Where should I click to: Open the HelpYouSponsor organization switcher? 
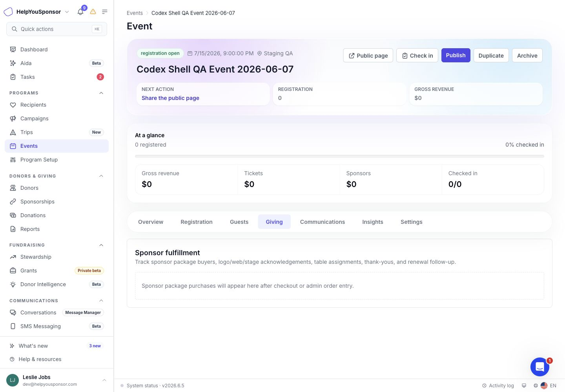click(x=36, y=12)
